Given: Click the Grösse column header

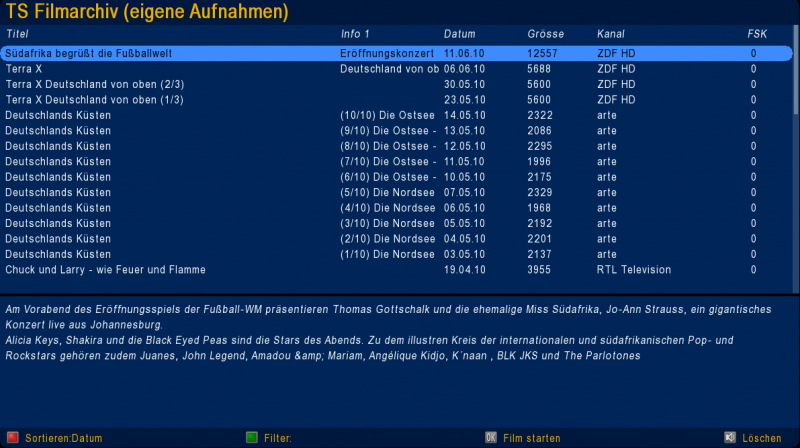Looking at the screenshot, I should 545,34.
